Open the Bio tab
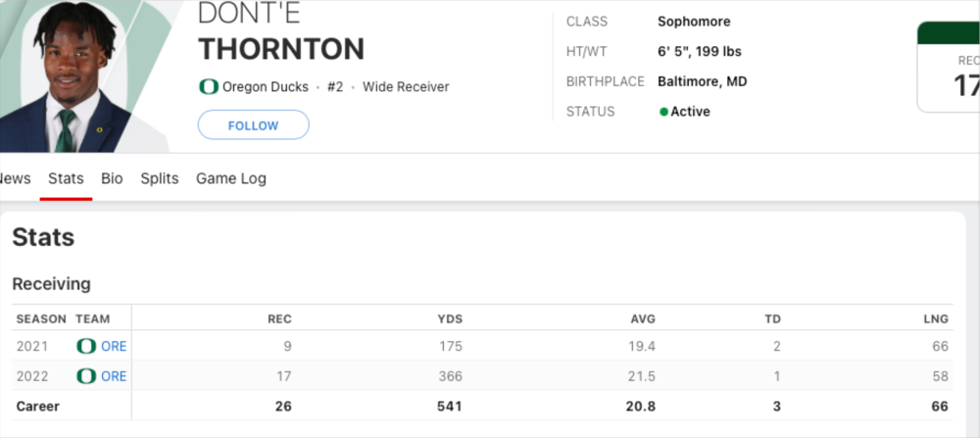 [x=112, y=178]
